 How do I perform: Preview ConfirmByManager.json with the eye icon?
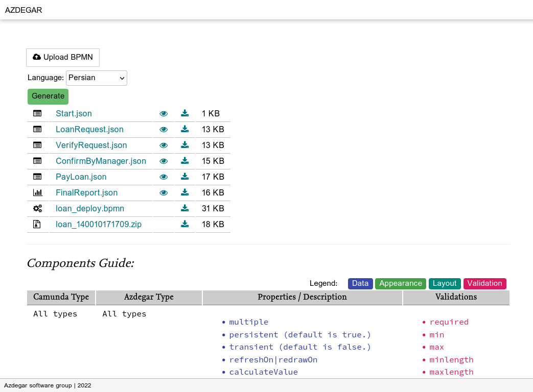tap(164, 161)
